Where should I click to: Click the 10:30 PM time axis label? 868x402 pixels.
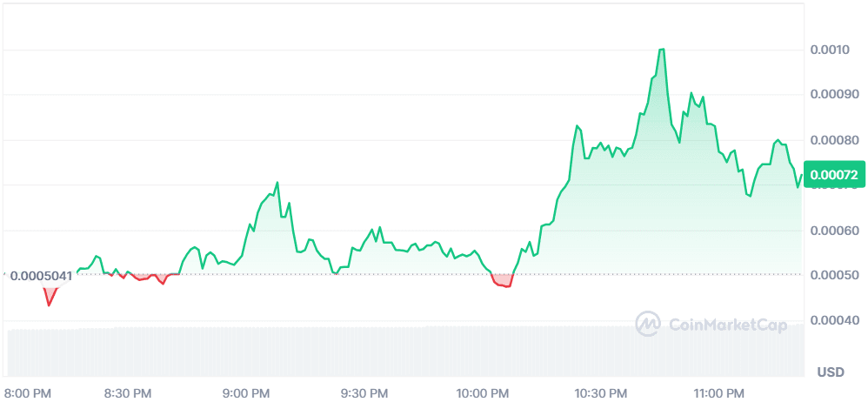tap(600, 392)
